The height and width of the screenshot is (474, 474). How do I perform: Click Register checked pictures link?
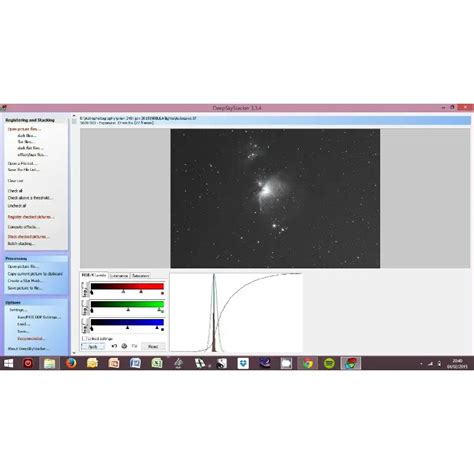click(x=31, y=217)
